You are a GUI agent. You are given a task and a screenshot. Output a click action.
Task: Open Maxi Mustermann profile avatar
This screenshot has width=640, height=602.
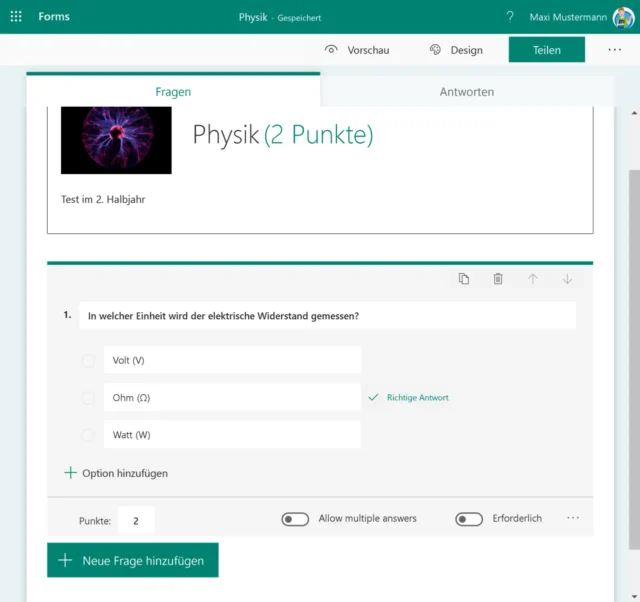point(622,17)
